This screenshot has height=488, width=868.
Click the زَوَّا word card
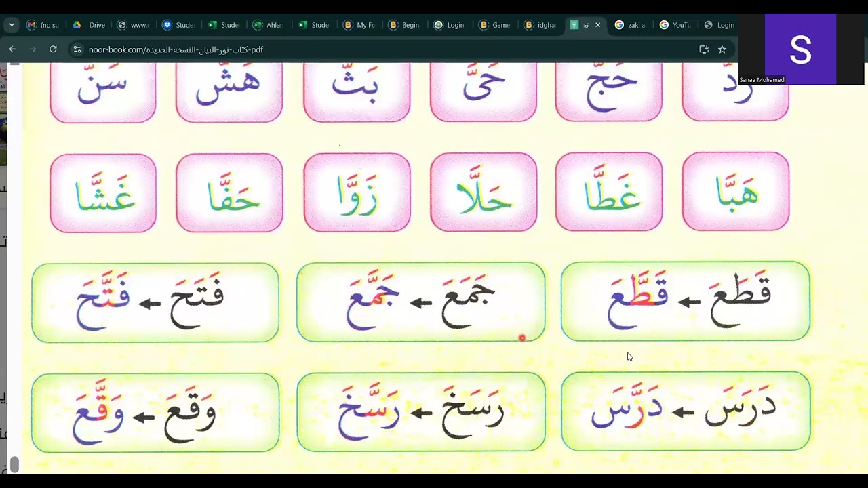[x=357, y=192]
